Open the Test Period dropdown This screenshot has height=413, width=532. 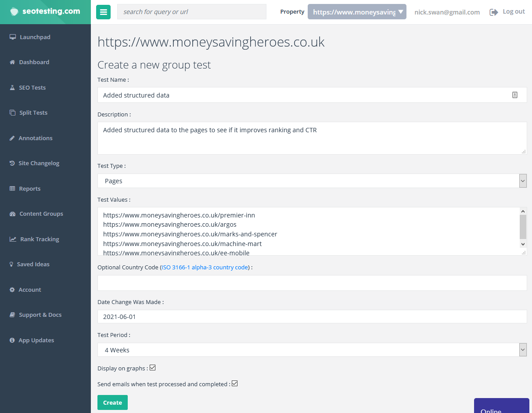point(312,350)
